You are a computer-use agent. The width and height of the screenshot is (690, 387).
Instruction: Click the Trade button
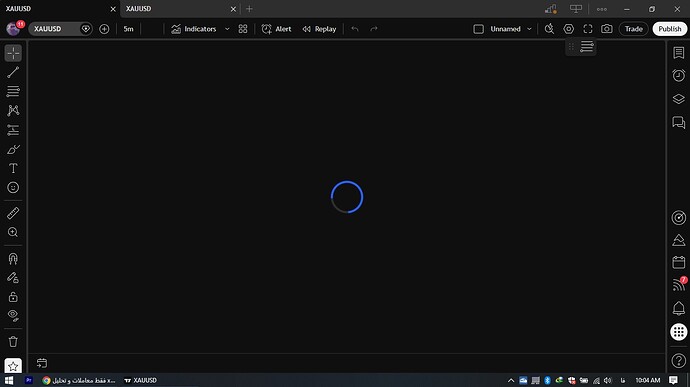pos(633,29)
